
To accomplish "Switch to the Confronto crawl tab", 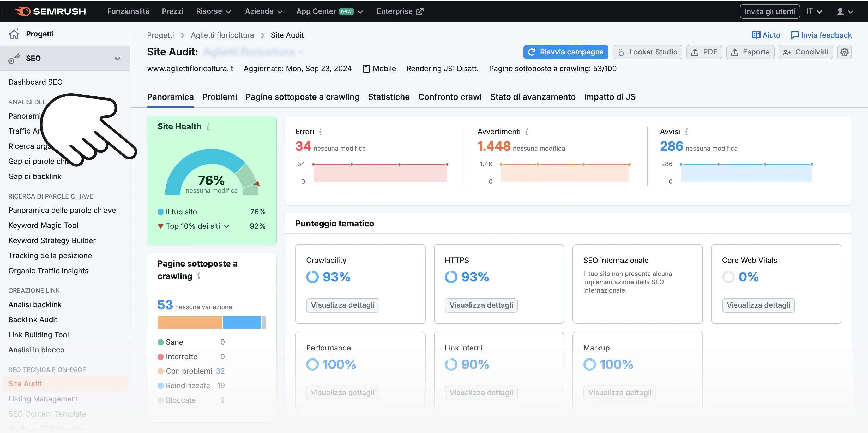I will tap(449, 97).
